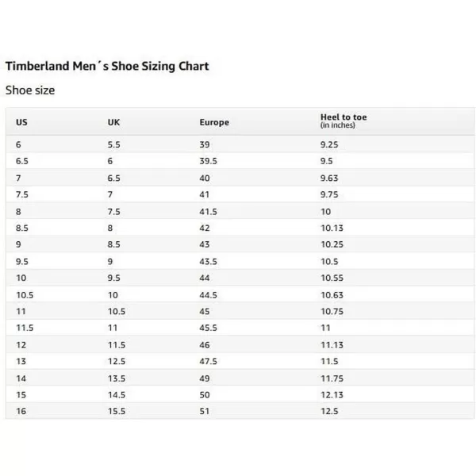
Task: Select the heel to toe 12.13 value
Action: click(332, 394)
